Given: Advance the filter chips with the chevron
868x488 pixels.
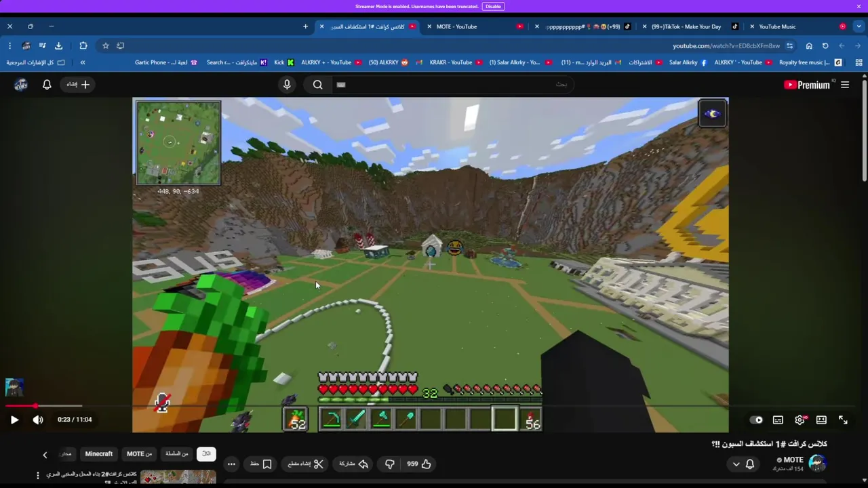Looking at the screenshot, I should click(45, 455).
